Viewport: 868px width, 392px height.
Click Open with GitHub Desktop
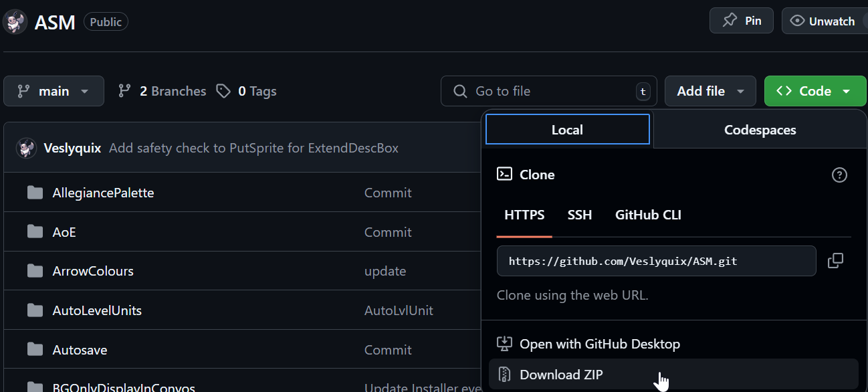coord(599,344)
